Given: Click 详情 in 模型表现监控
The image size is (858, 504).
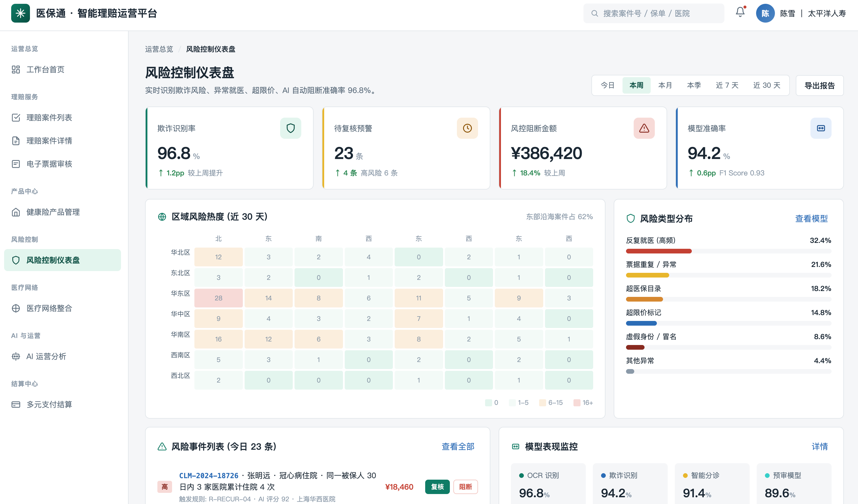Looking at the screenshot, I should [820, 447].
